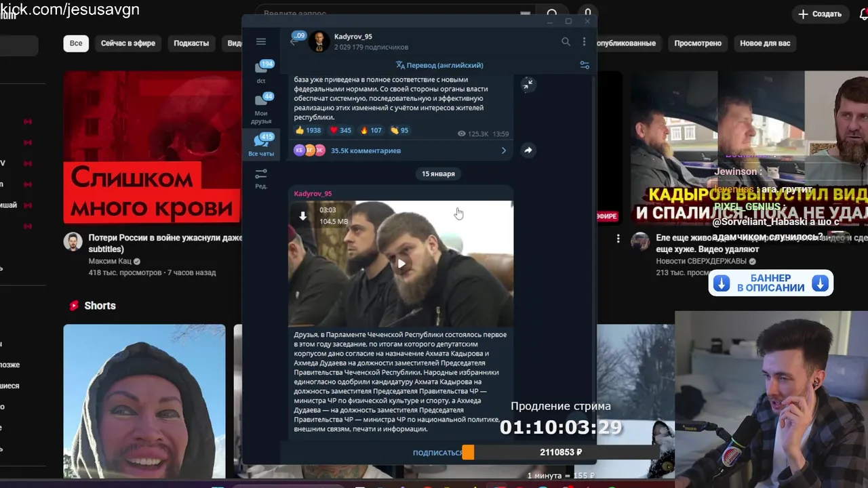Search within the Kadyrov_95 channel
Image resolution: width=868 pixels, height=488 pixels.
pos(566,41)
